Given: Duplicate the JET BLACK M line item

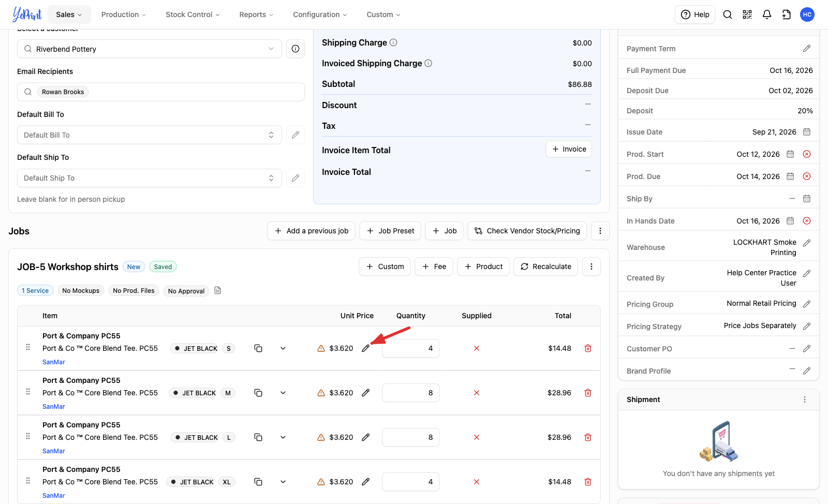Looking at the screenshot, I should pyautogui.click(x=258, y=393).
